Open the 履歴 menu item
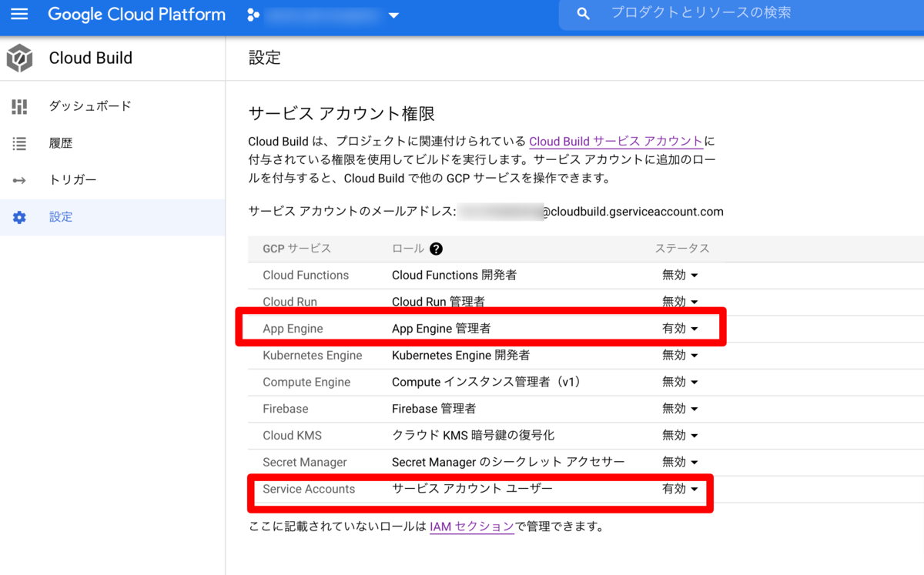 tap(112, 143)
